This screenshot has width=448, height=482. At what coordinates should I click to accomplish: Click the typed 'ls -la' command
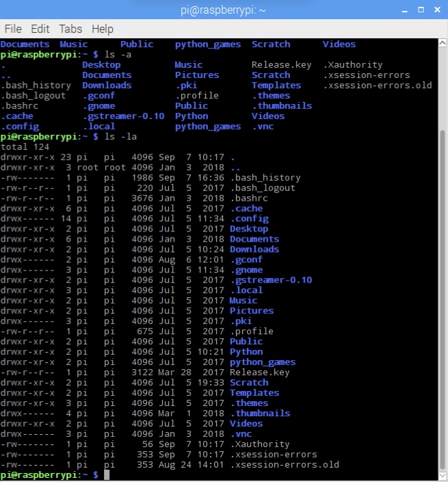coord(120,136)
